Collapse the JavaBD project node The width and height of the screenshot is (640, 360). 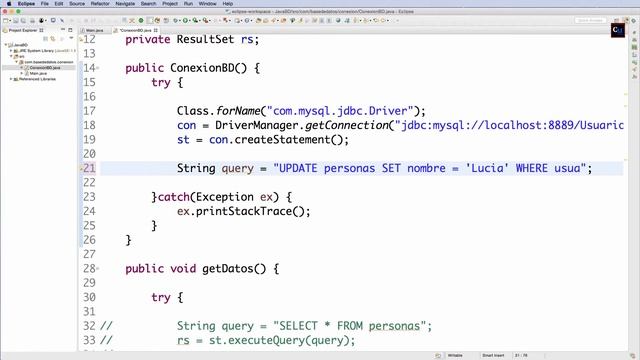click(6, 45)
